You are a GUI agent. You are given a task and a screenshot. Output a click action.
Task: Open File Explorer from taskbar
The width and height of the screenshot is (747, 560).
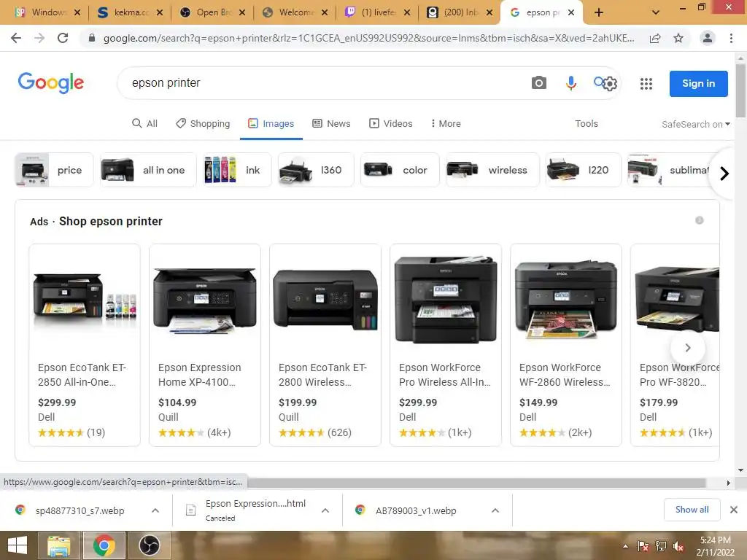click(x=58, y=545)
